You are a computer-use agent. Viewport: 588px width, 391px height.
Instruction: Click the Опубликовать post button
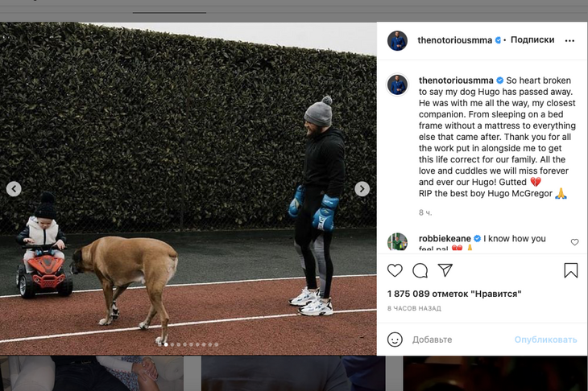pyautogui.click(x=545, y=340)
